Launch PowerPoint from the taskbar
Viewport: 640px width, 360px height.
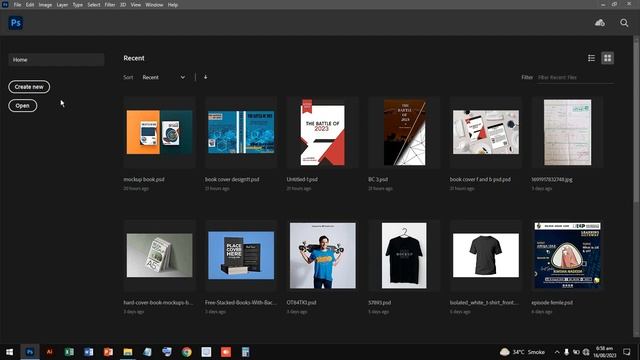pyautogui.click(x=108, y=352)
